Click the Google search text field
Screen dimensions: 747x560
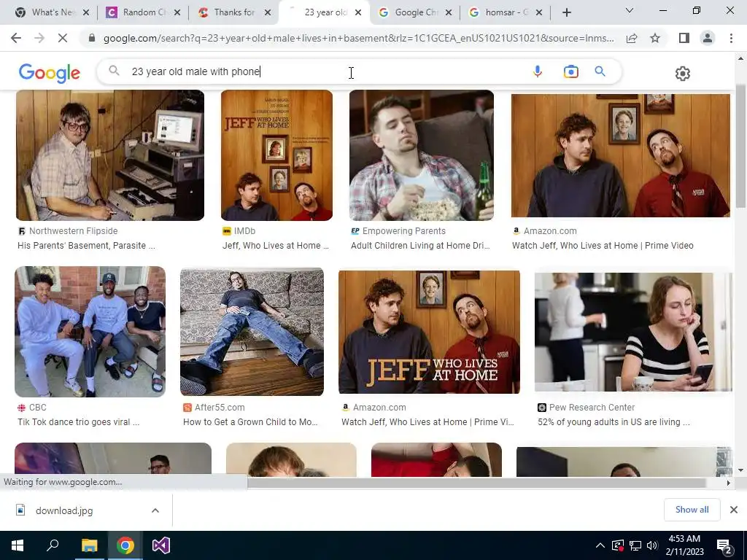coord(324,71)
